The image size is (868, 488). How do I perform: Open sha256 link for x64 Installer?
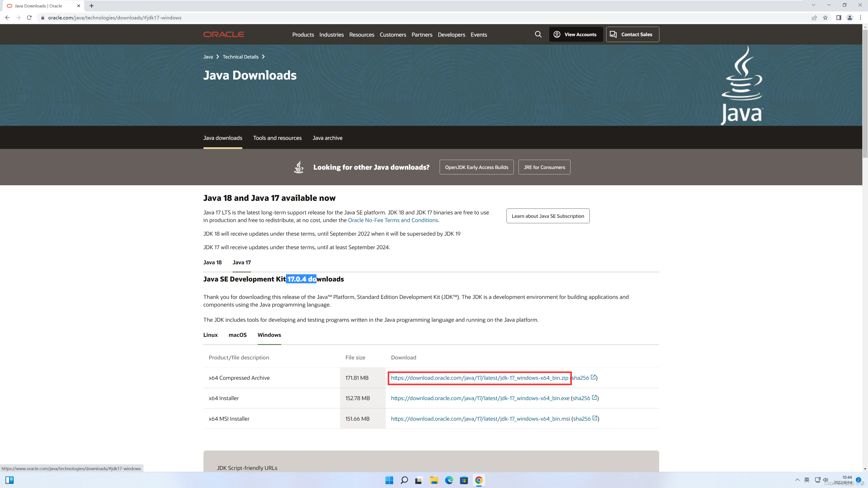pos(581,398)
